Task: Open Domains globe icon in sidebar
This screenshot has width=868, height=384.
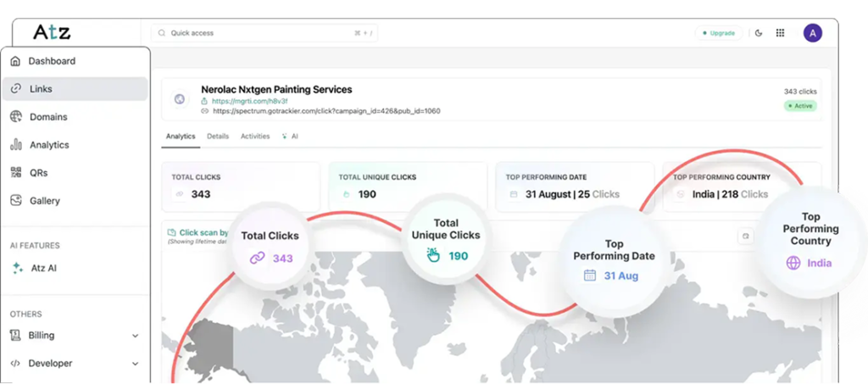Action: click(x=15, y=117)
